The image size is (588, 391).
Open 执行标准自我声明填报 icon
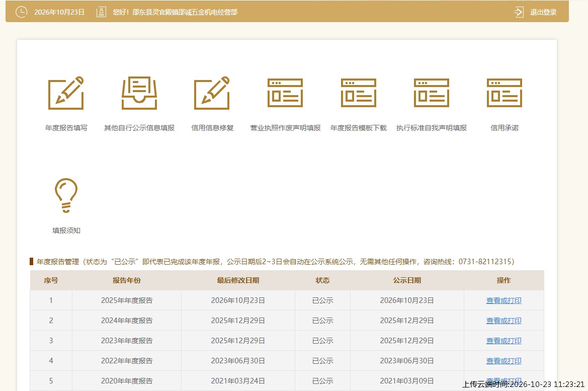[431, 93]
